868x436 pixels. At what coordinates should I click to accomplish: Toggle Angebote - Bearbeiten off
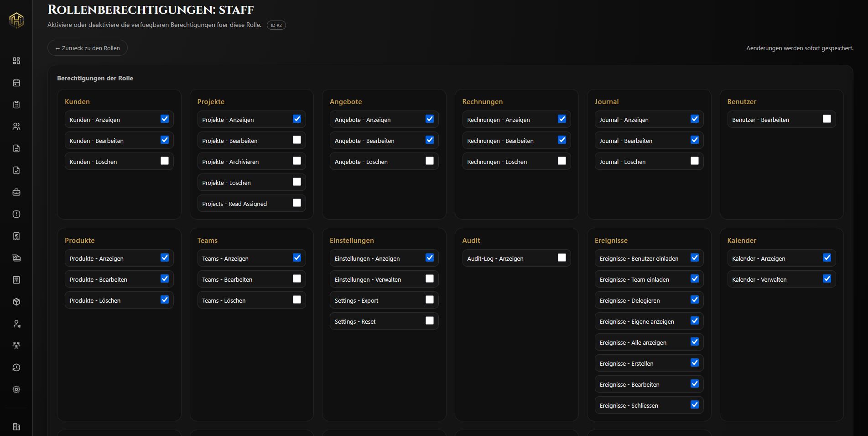click(430, 140)
